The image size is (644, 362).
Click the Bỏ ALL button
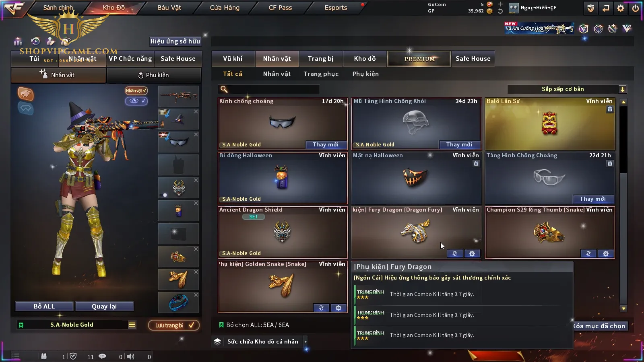(44, 306)
